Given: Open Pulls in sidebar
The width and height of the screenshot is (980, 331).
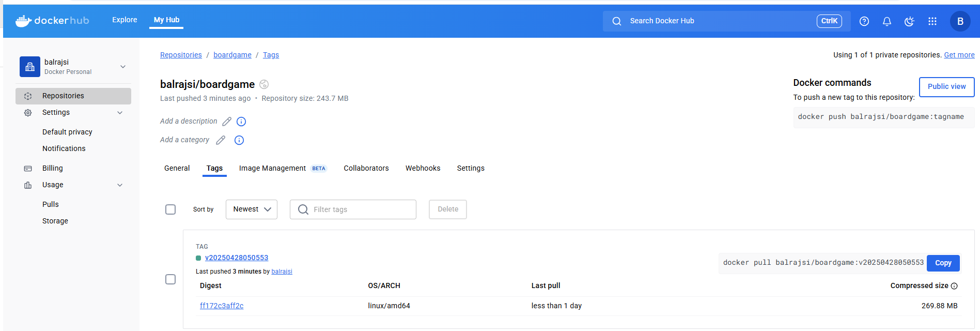Looking at the screenshot, I should point(51,205).
